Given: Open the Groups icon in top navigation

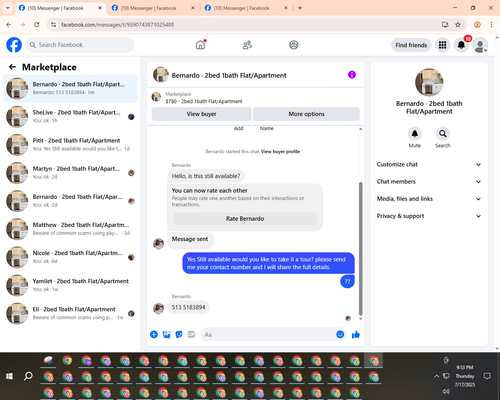Looking at the screenshot, I should pos(294,45).
